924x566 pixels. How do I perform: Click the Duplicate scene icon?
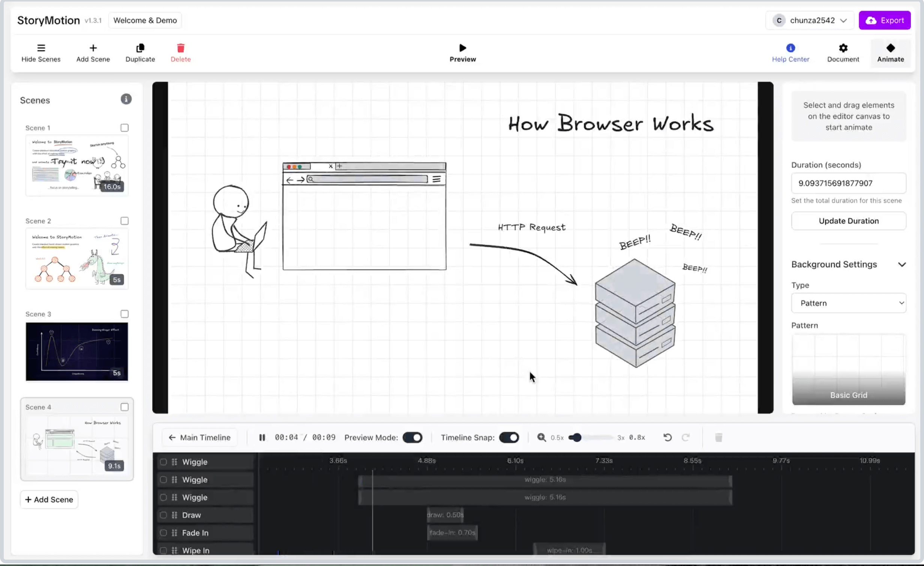[140, 48]
